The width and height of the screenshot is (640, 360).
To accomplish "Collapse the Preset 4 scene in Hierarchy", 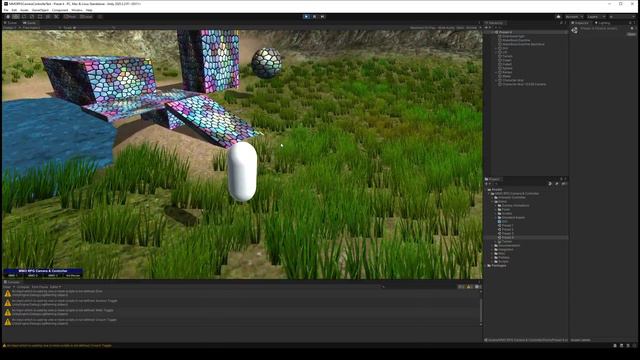I will point(493,32).
